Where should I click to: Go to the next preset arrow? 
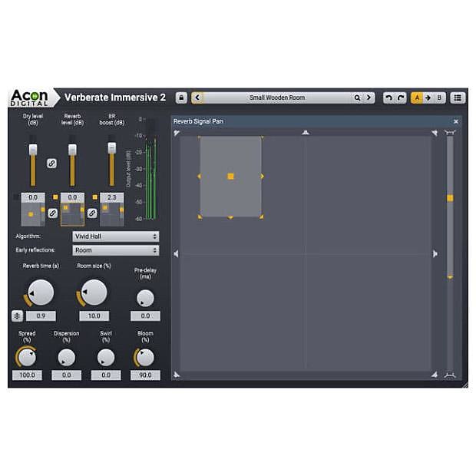(369, 98)
